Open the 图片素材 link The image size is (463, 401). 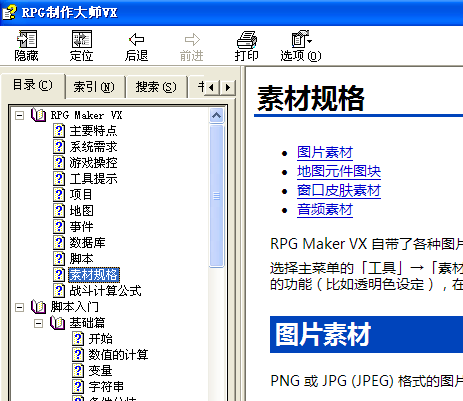tap(325, 152)
